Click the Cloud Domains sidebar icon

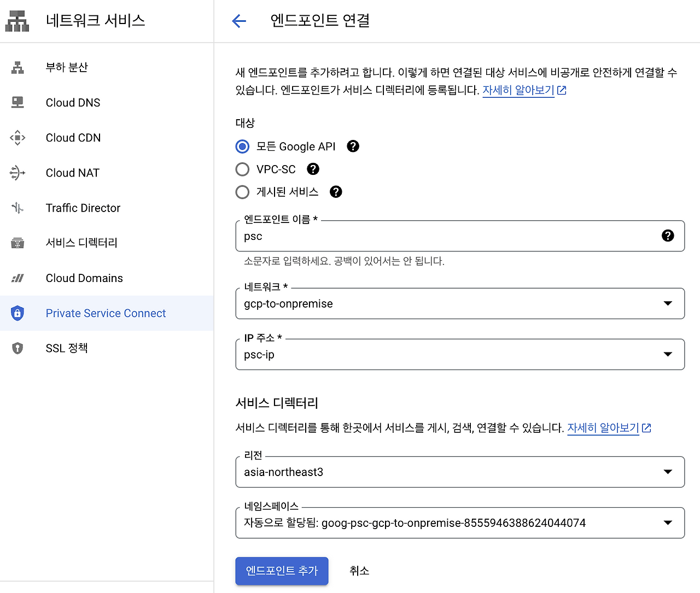click(x=17, y=278)
